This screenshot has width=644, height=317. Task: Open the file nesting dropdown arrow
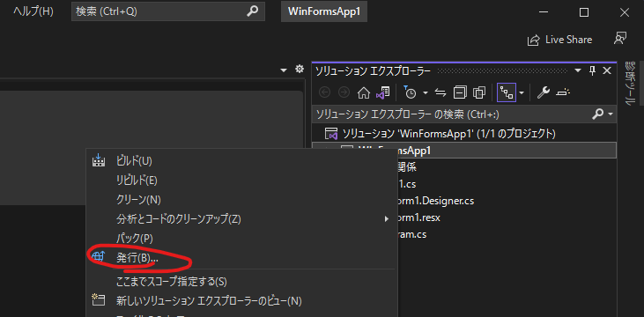point(522,93)
